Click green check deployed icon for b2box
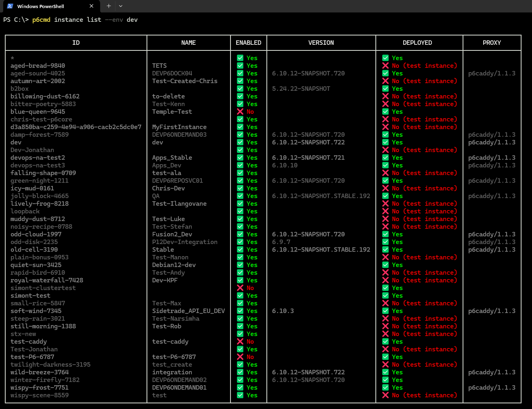532x409 pixels. pyautogui.click(x=385, y=89)
